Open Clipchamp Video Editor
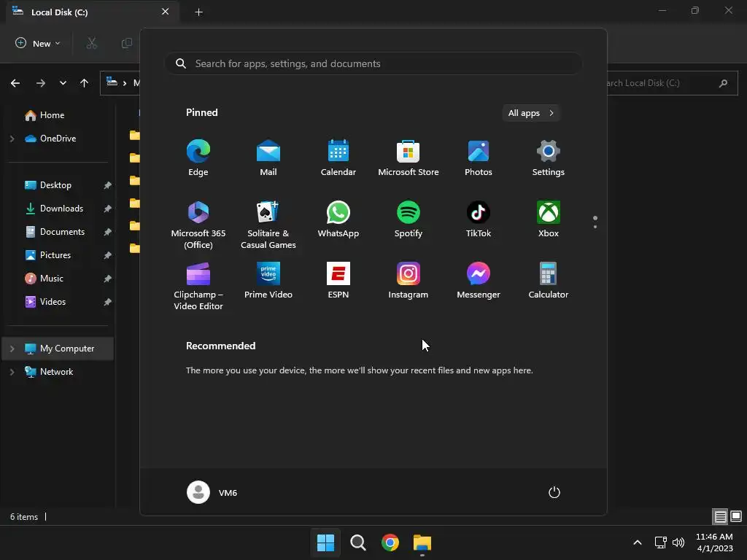Screen dimensions: 747x560 pyautogui.click(x=198, y=286)
